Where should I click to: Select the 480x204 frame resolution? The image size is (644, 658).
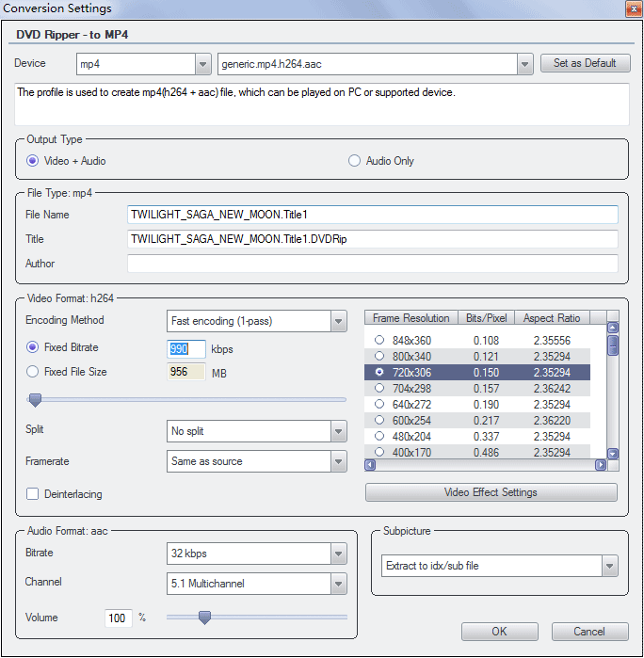pos(379,436)
